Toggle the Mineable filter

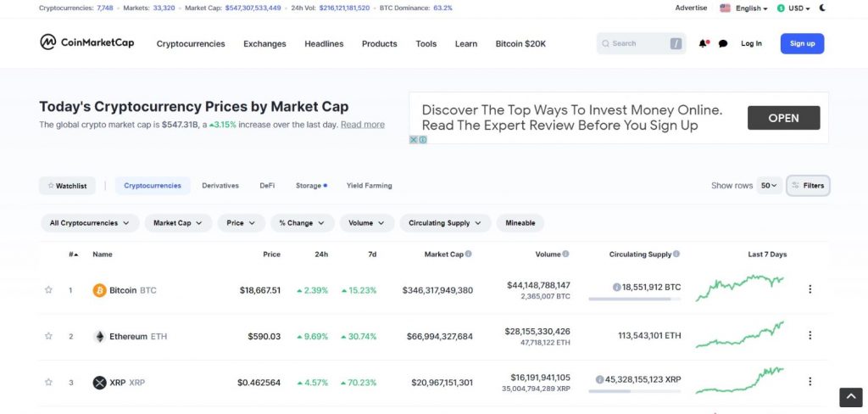point(520,223)
